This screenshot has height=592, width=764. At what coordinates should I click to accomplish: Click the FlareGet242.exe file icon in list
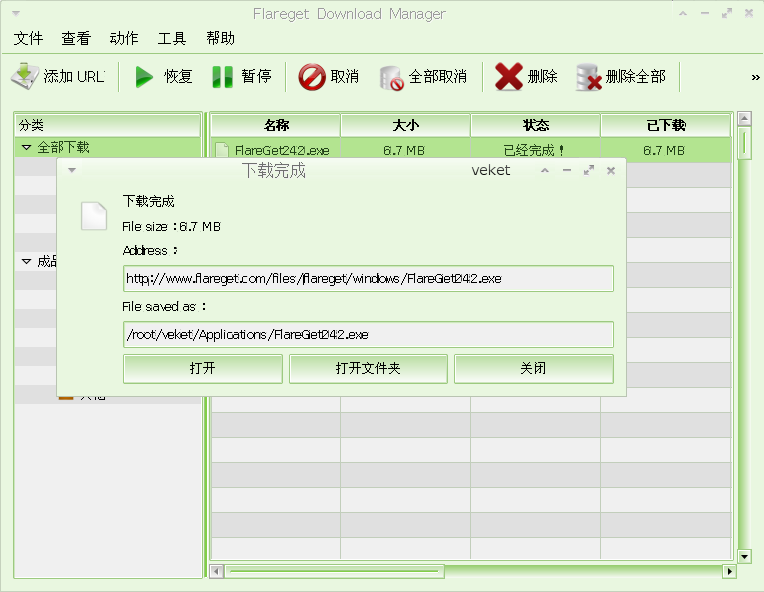222,150
